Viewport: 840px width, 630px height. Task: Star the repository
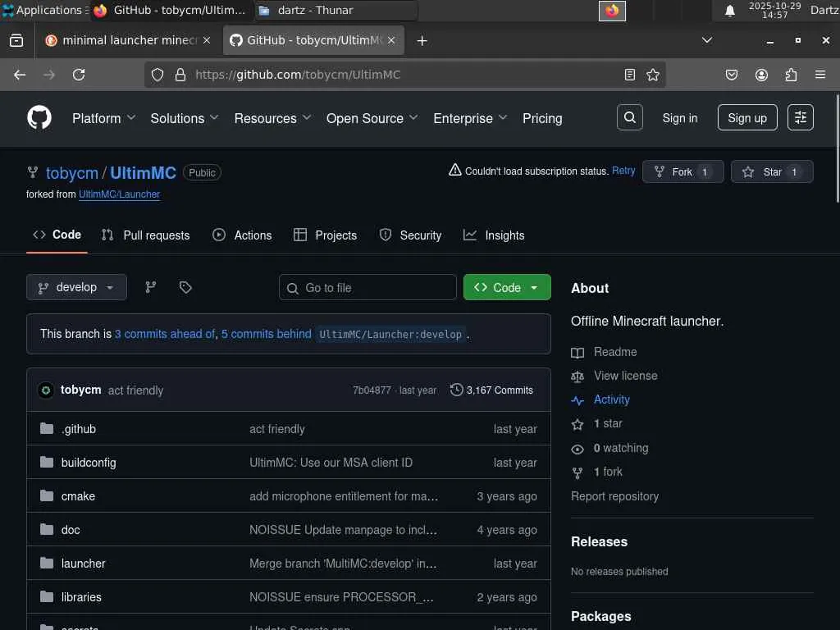pos(772,172)
